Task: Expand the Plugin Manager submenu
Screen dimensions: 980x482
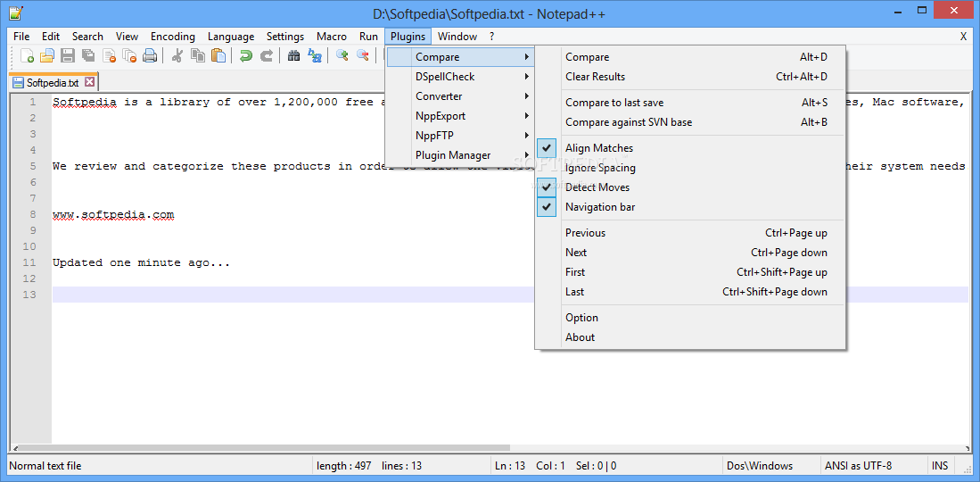Action: click(x=460, y=155)
